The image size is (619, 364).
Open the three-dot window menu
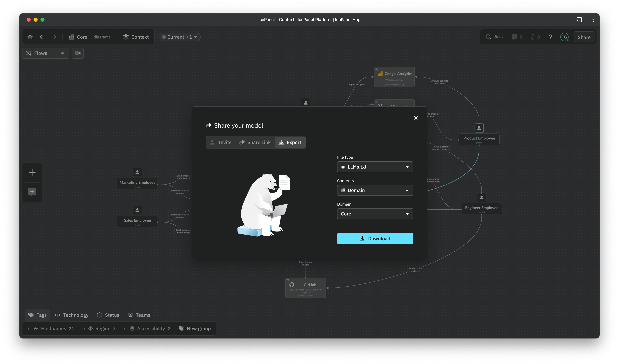click(593, 20)
